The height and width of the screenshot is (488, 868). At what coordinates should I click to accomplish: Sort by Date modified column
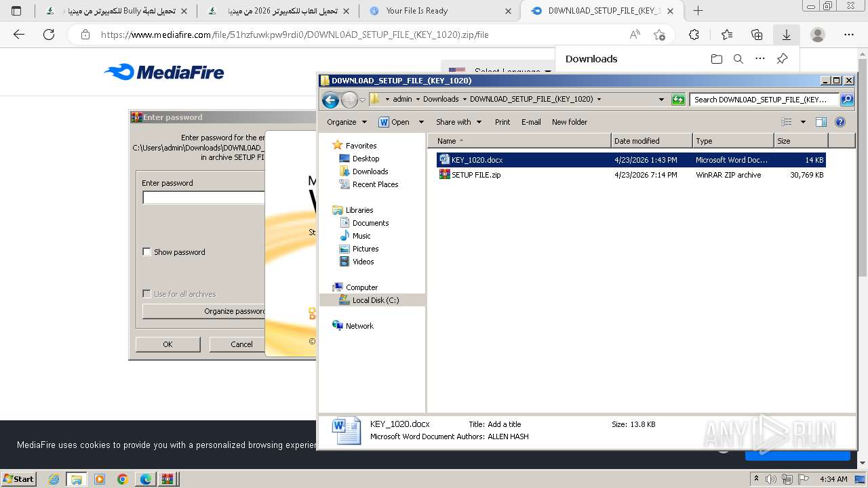(652, 141)
